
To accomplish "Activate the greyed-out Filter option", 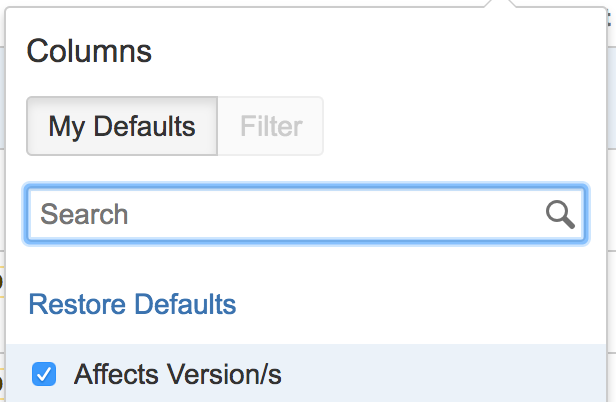I will click(x=271, y=126).
